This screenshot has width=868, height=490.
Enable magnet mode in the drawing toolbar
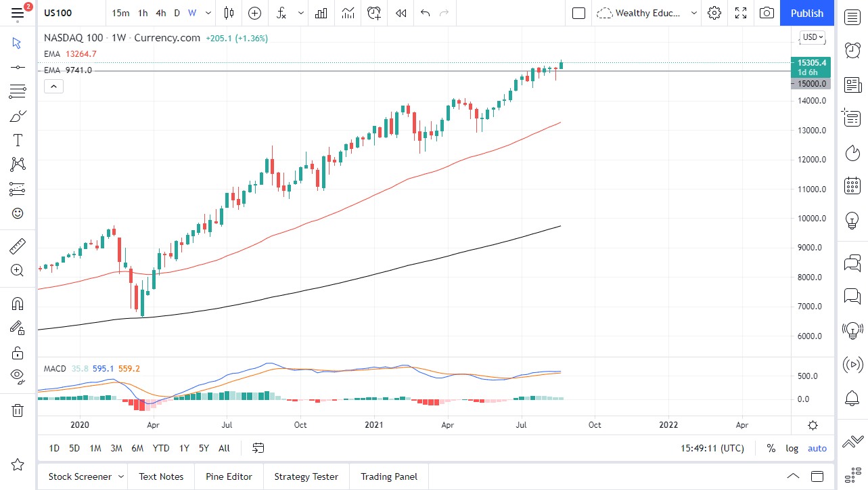click(x=17, y=303)
